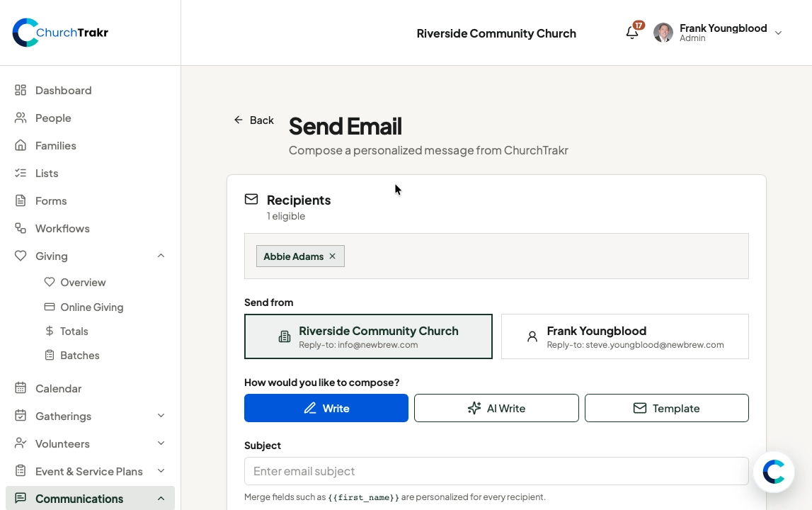
Task: Select Riverside Community Church as sender
Action: coord(368,336)
